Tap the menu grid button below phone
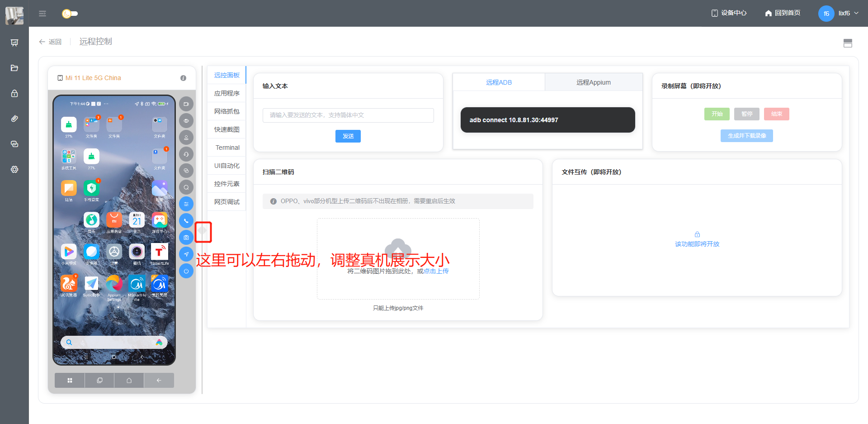Image resolution: width=868 pixels, height=424 pixels. pos(70,381)
